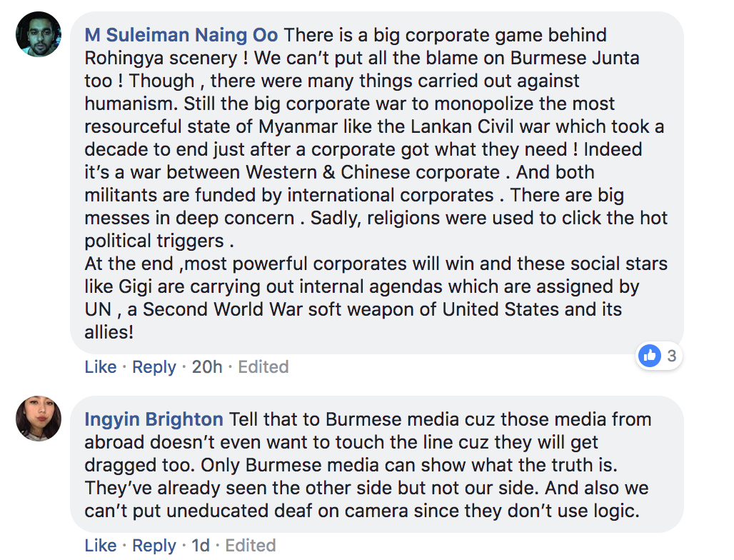Reply to Ingyin Brighton's comment
This screenshot has height=560, width=734.
pos(154,546)
